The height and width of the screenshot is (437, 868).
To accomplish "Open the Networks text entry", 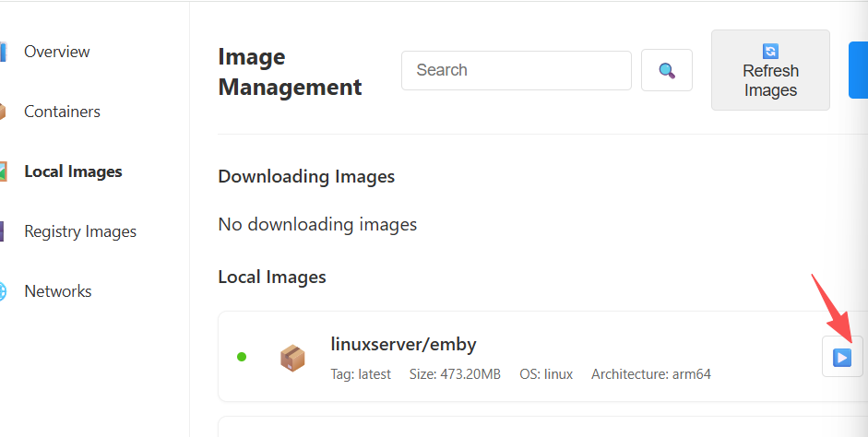I will [58, 291].
